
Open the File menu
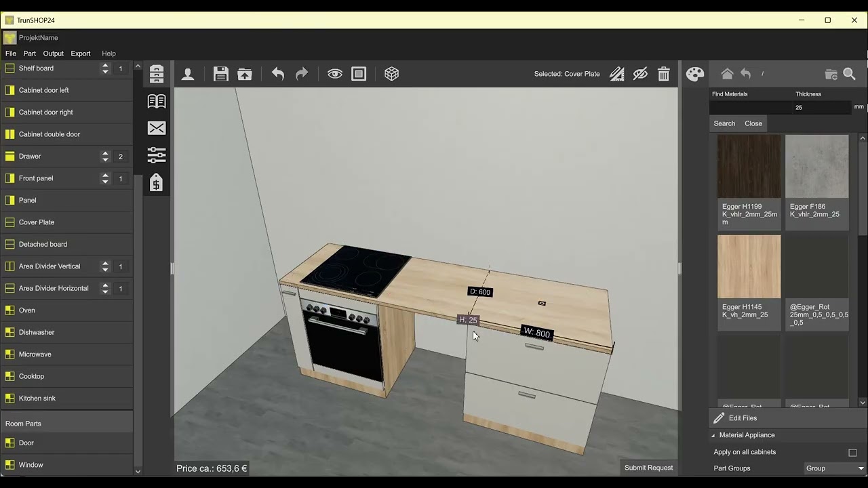coord(11,54)
